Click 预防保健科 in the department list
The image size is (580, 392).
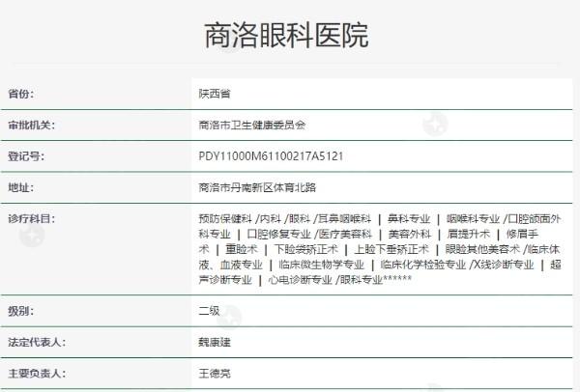tap(225, 219)
